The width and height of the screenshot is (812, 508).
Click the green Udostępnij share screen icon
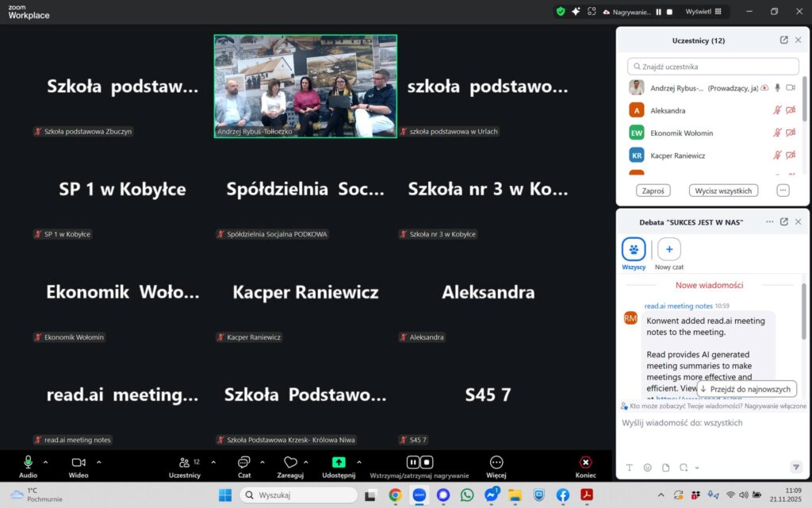339,462
